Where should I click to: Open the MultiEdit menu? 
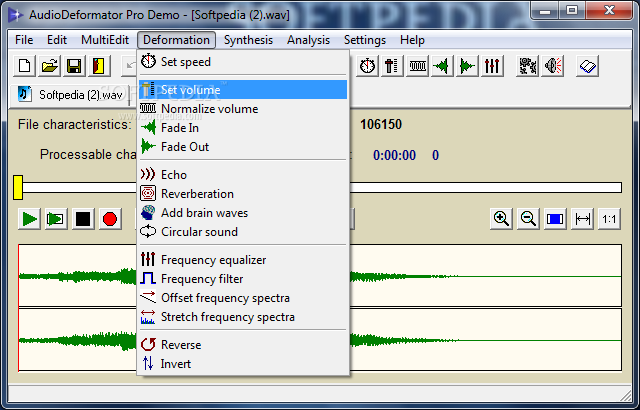click(105, 40)
